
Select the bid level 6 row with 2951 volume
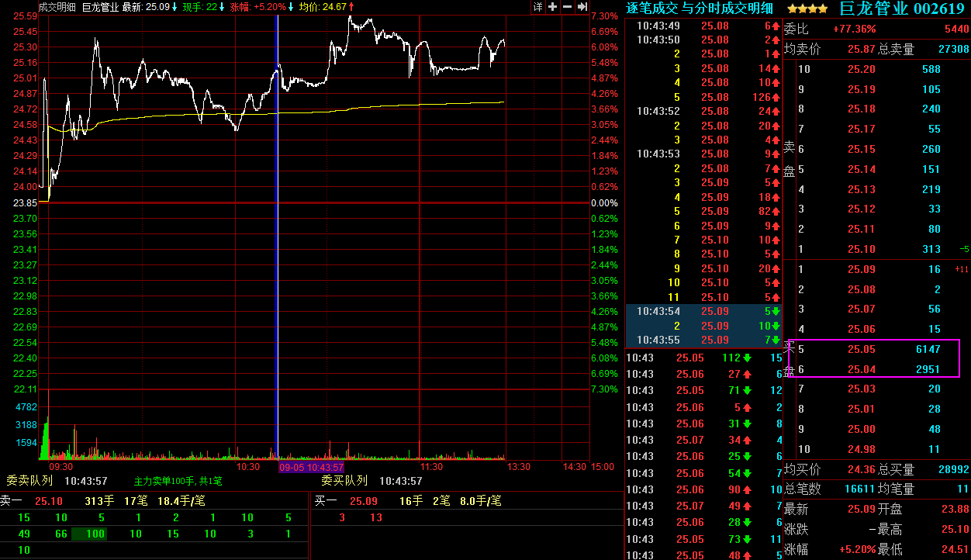[x=873, y=369]
